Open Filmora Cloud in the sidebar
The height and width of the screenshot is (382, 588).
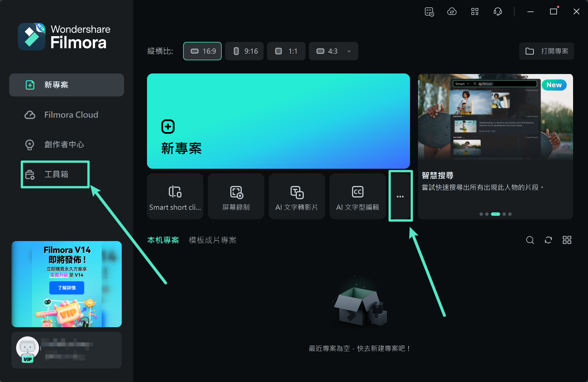(67, 115)
